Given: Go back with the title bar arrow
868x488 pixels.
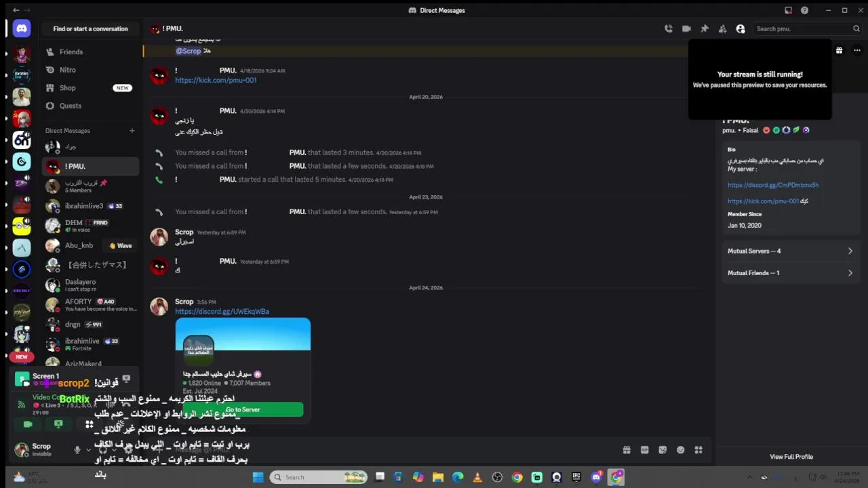Looking at the screenshot, I should pyautogui.click(x=16, y=10).
